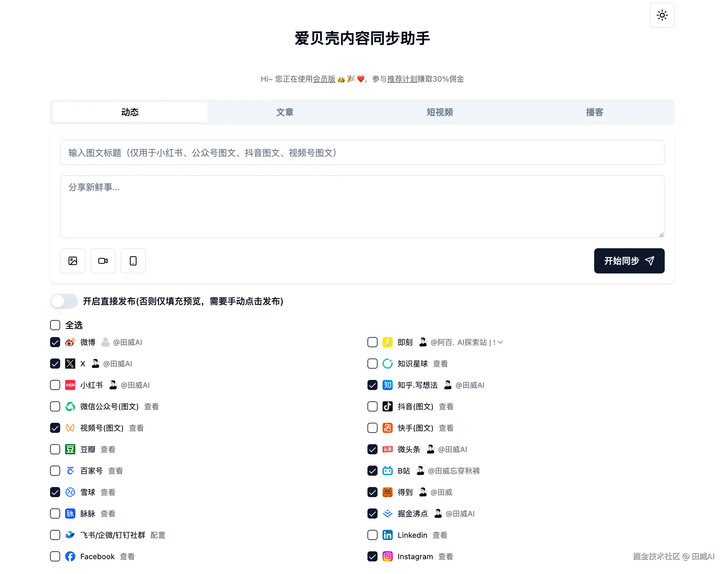The image size is (728, 574).
Task: Switch to the 文章 tab
Action: (285, 112)
